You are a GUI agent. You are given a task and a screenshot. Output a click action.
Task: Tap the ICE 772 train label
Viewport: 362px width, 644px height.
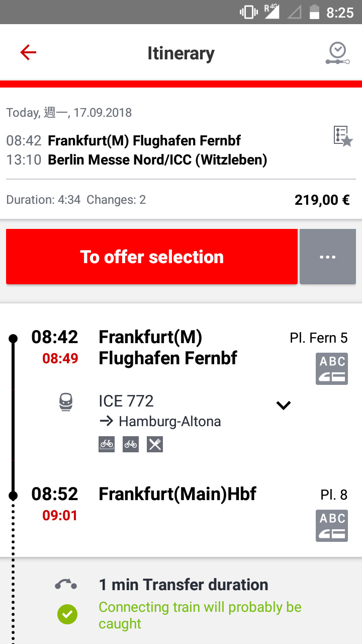point(126,401)
